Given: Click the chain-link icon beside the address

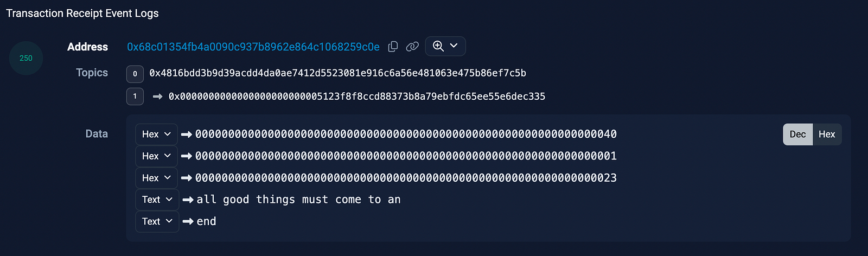Looking at the screenshot, I should click(412, 47).
